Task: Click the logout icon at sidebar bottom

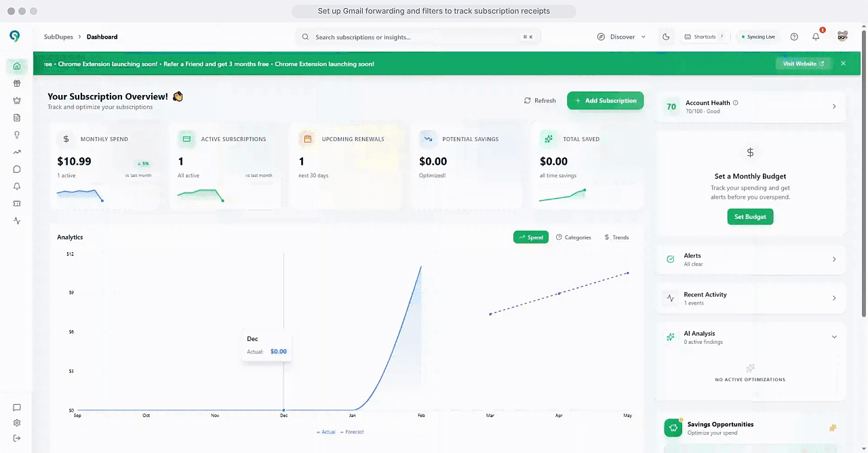Action: [x=17, y=438]
